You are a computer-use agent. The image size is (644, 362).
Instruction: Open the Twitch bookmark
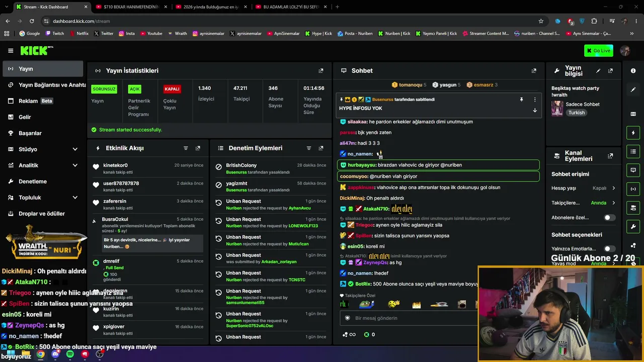pyautogui.click(x=55, y=34)
